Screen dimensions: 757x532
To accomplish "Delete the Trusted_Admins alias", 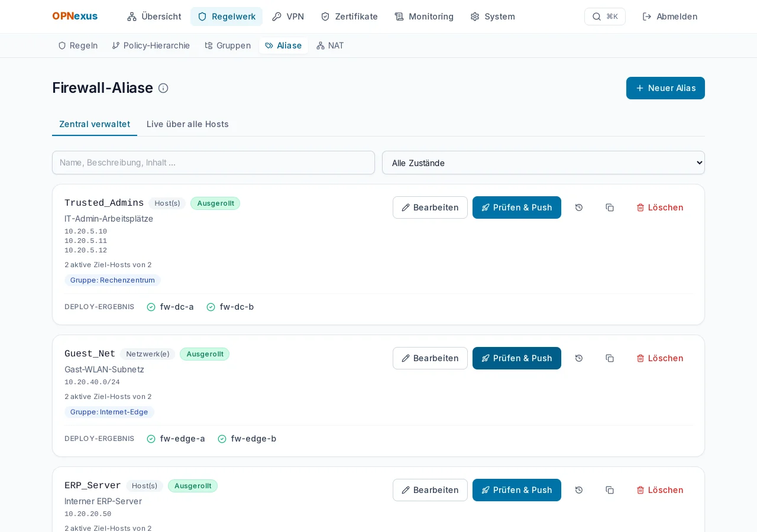I will (660, 207).
